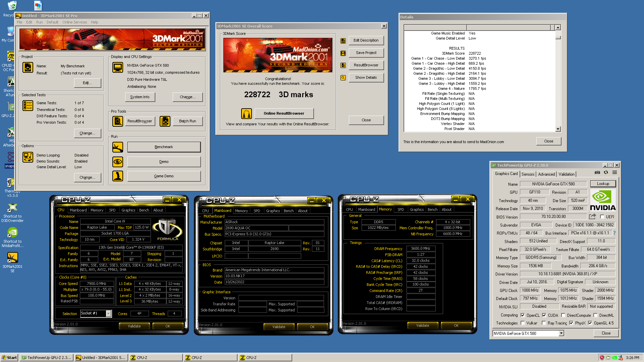Toggle the Vulkan checkbox
Screen dimensions: 644x362
[523, 323]
